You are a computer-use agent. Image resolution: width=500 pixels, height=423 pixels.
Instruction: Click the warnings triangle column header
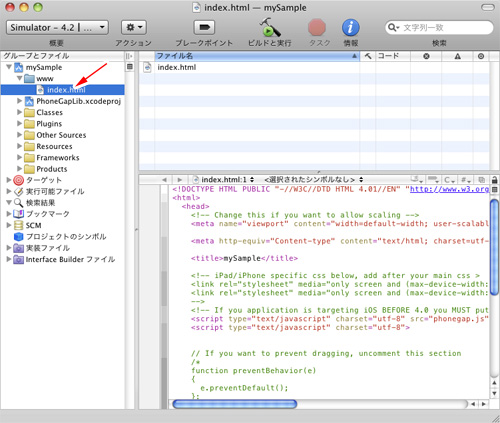[x=458, y=56]
